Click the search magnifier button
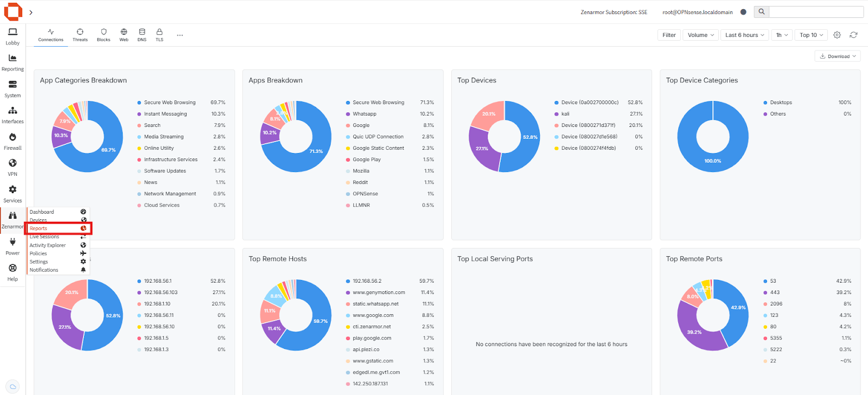Image resolution: width=868 pixels, height=395 pixels. click(761, 12)
